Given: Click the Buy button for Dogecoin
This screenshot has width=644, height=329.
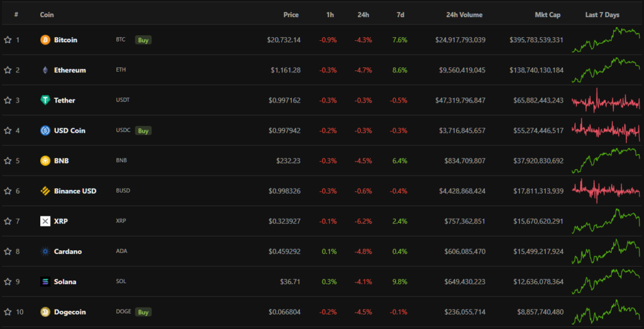Looking at the screenshot, I should (x=143, y=312).
